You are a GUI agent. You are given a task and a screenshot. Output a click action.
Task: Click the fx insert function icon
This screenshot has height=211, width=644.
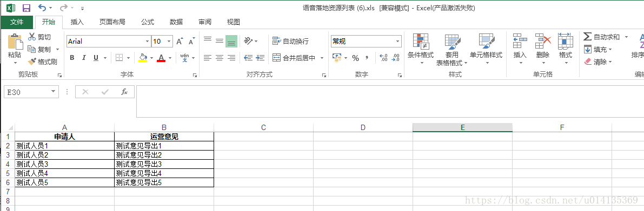pyautogui.click(x=124, y=92)
